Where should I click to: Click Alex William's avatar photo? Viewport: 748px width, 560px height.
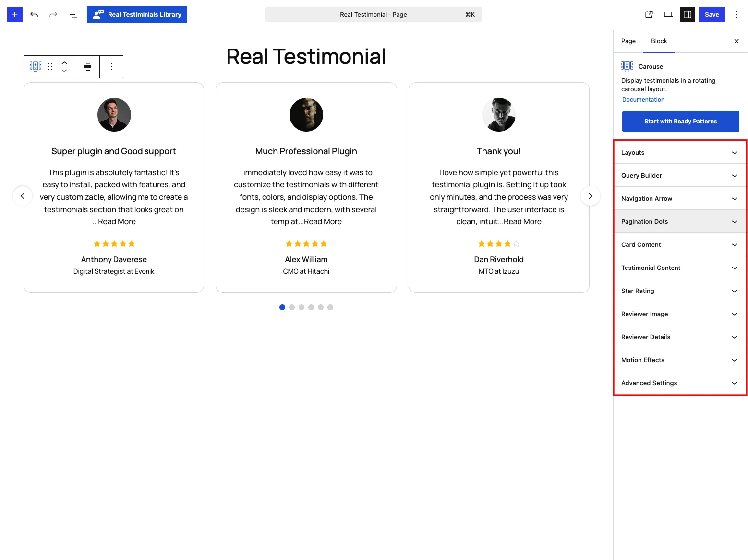pos(306,115)
